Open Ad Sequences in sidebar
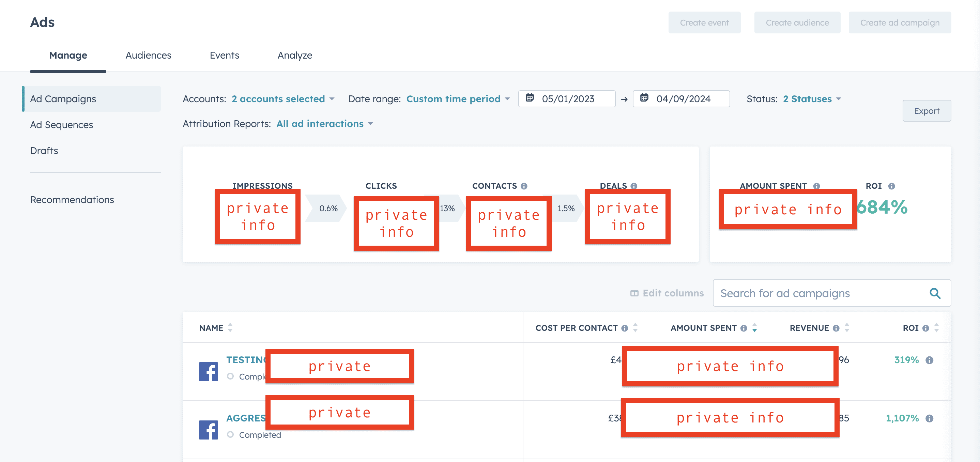The width and height of the screenshot is (980, 462). click(x=62, y=125)
